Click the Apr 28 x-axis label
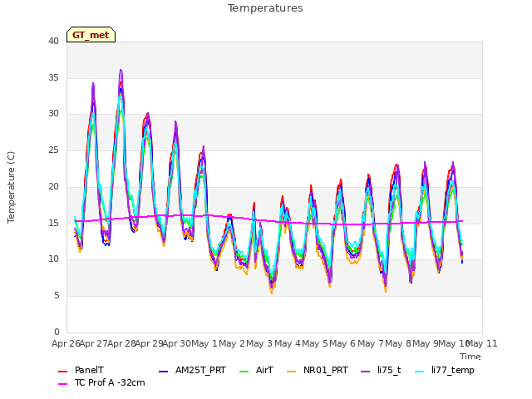Screen dimensions: 532x399 tap(121, 343)
